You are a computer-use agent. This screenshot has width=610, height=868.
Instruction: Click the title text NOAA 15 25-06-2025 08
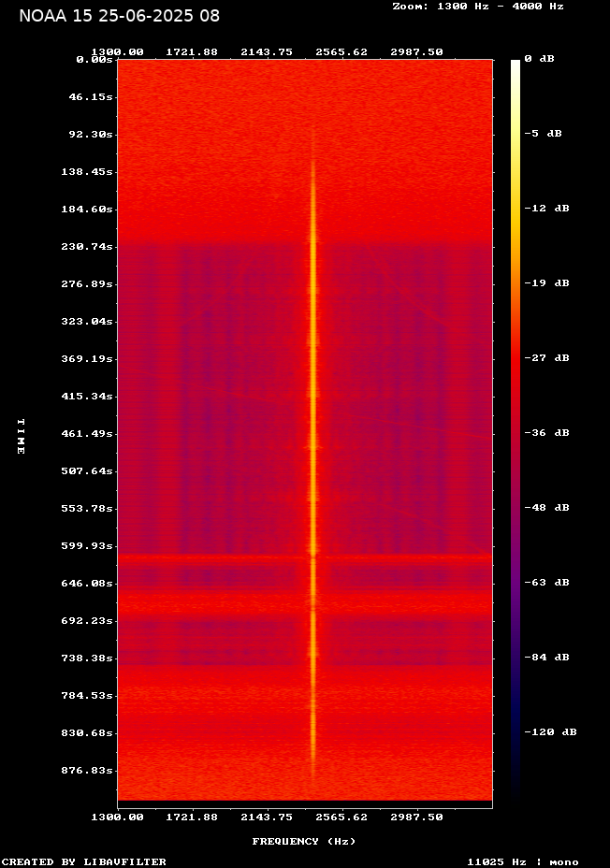(119, 16)
